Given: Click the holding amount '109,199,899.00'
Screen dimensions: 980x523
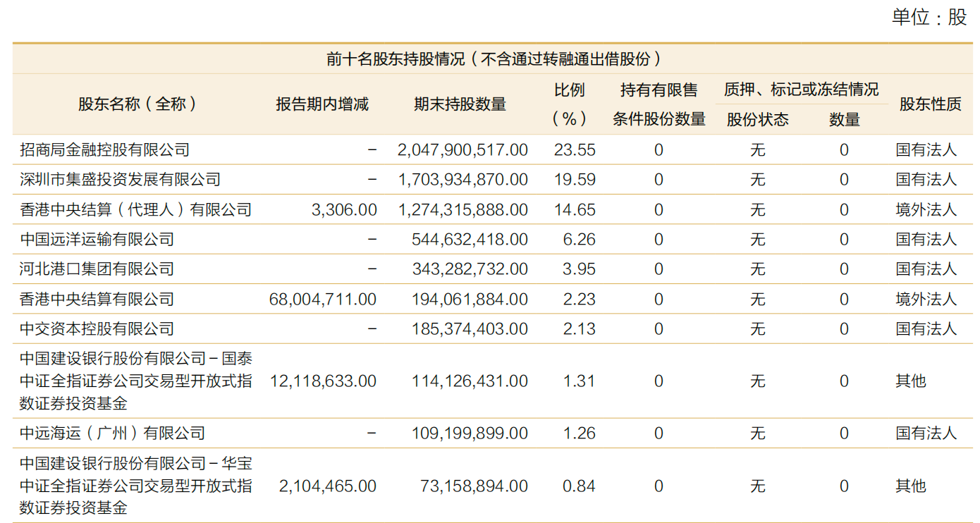Looking at the screenshot, I should click(470, 433).
